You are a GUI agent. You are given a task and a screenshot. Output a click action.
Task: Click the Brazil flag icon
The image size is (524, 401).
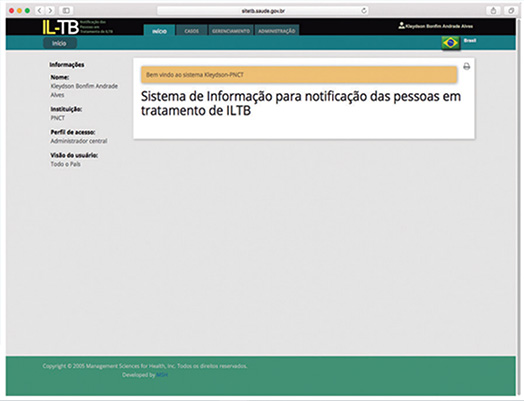pos(450,43)
